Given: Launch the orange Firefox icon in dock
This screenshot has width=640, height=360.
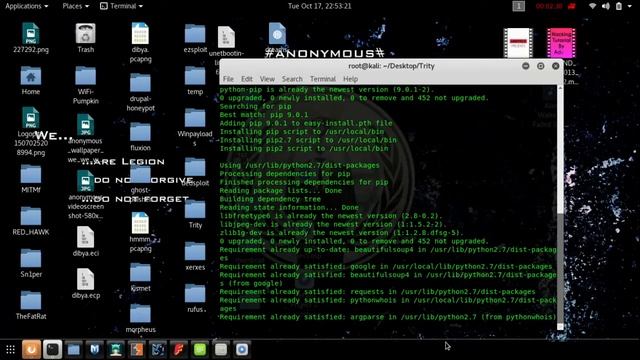Looking at the screenshot, I should [31, 349].
